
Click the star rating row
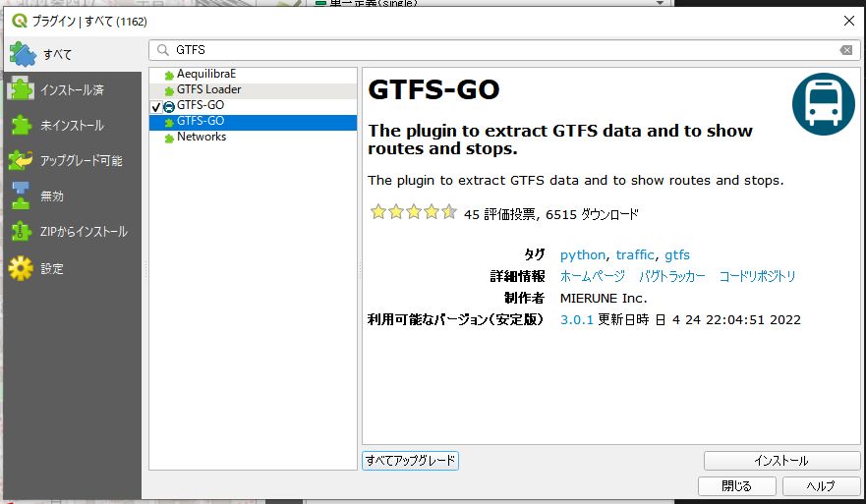414,212
